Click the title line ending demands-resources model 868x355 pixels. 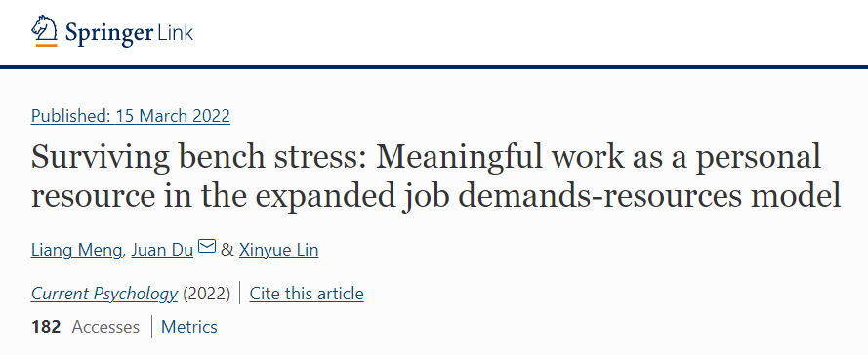pyautogui.click(x=436, y=197)
